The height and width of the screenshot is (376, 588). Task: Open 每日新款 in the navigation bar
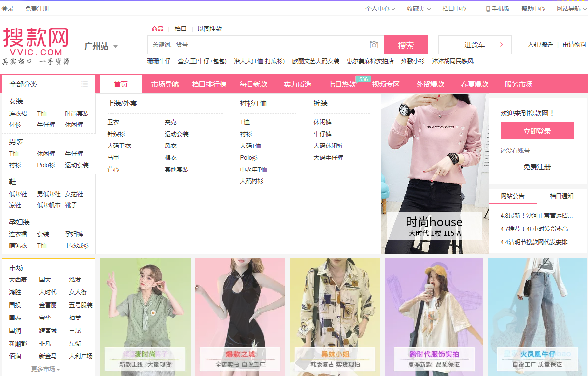pos(253,84)
